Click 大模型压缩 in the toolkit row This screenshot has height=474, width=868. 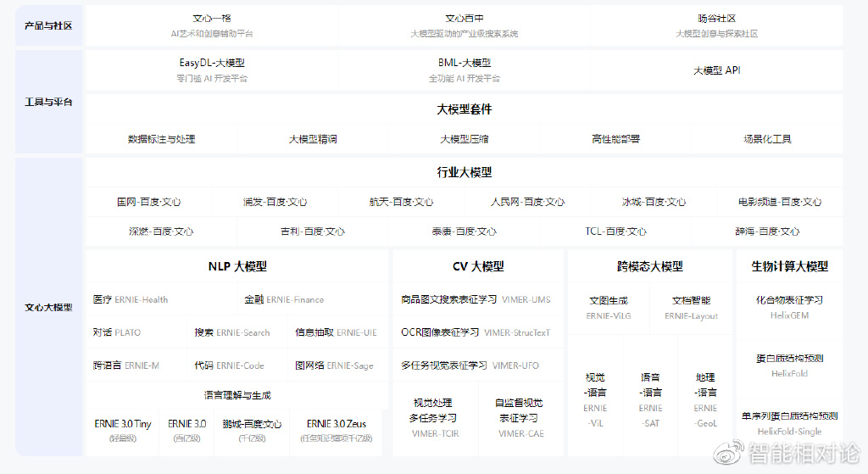[464, 139]
